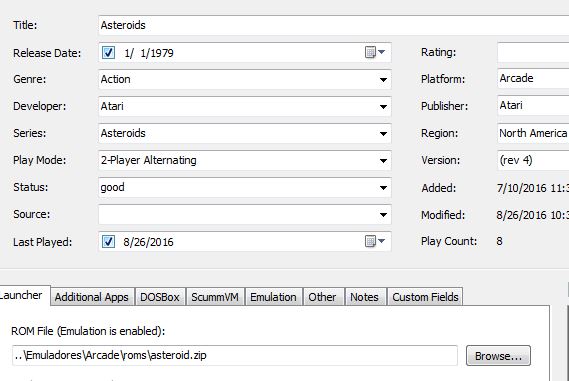Uncheck the Release Date checkbox
This screenshot has width=569, height=381.
click(x=108, y=53)
